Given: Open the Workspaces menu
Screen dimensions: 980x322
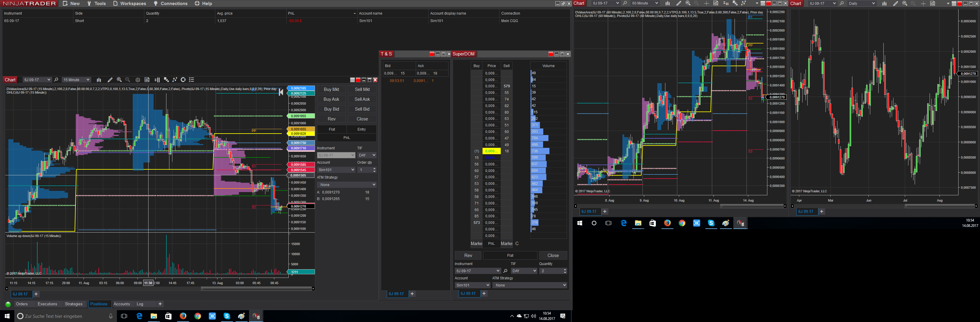Looking at the screenshot, I should coord(129,3).
